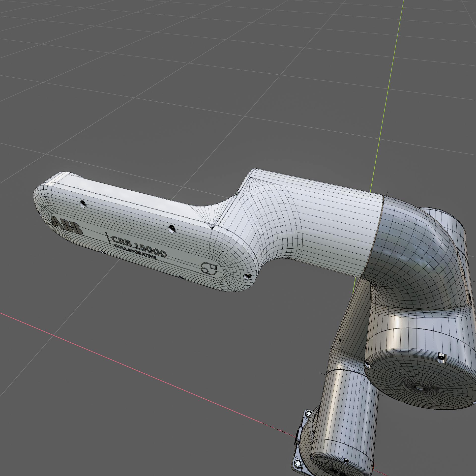Viewport: 476px width, 476px height.
Task: Click center hole of large round joint cap
Action: coord(419,387)
